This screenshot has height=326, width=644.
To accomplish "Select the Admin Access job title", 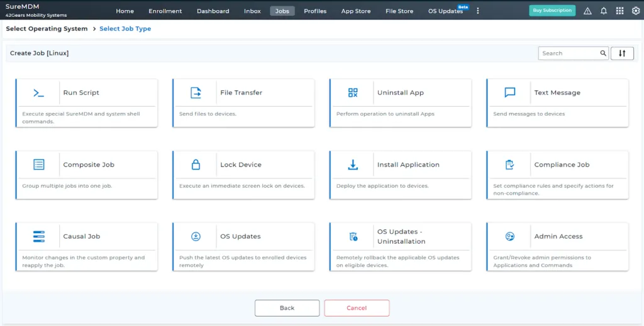I will coord(558,236).
